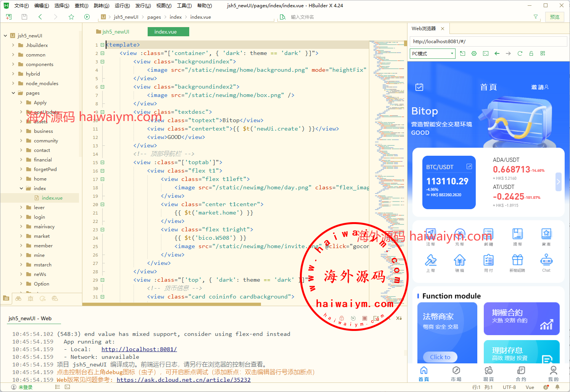Open the ask.dcloud.net.cn article link in console

pyautogui.click(x=184, y=380)
